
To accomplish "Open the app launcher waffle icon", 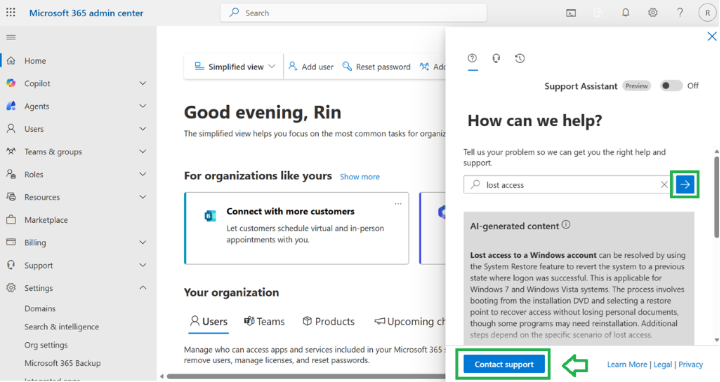I will [11, 12].
